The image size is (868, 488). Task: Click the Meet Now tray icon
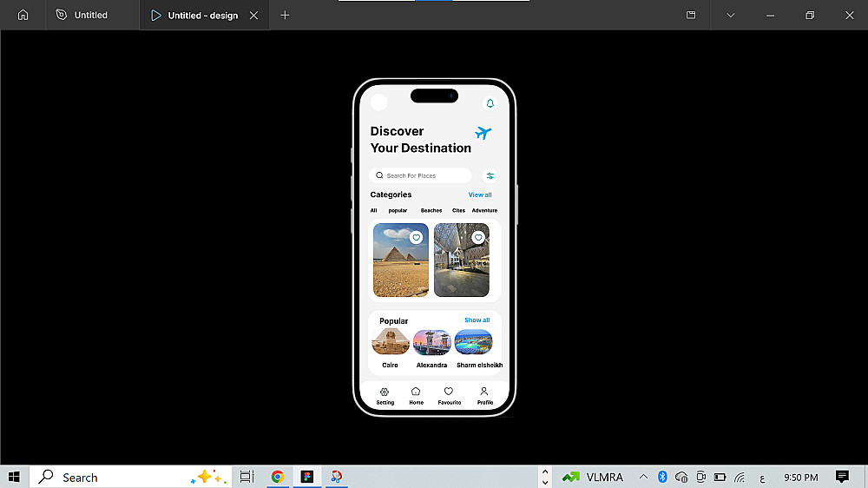pos(700,477)
